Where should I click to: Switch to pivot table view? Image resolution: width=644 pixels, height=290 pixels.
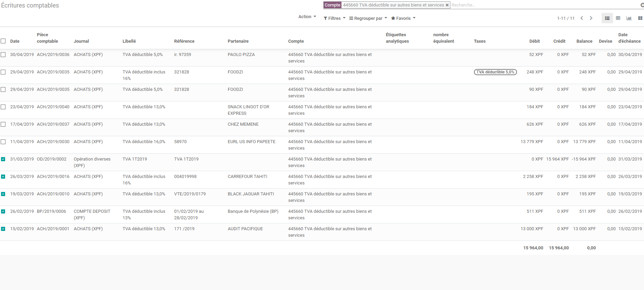coord(618,18)
